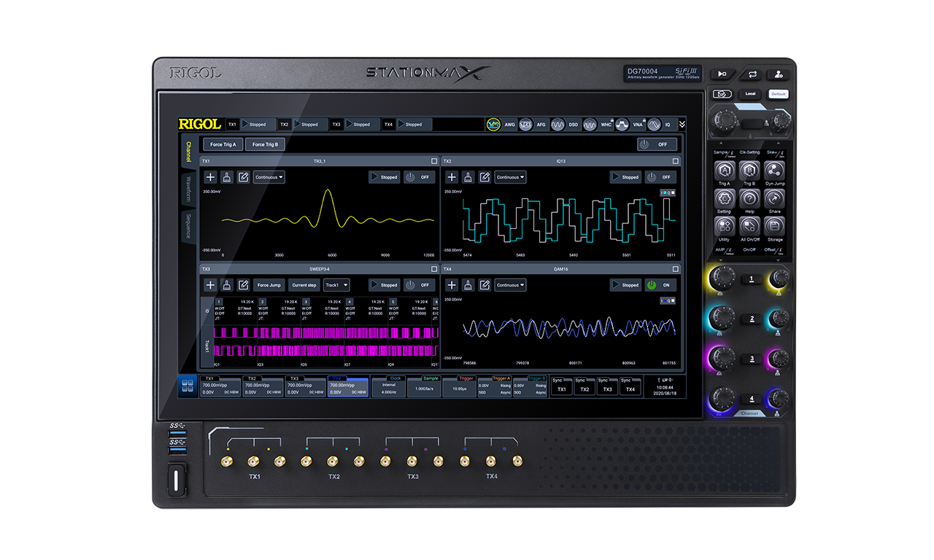Tap the hardware Local key
934x560 pixels.
point(750,94)
